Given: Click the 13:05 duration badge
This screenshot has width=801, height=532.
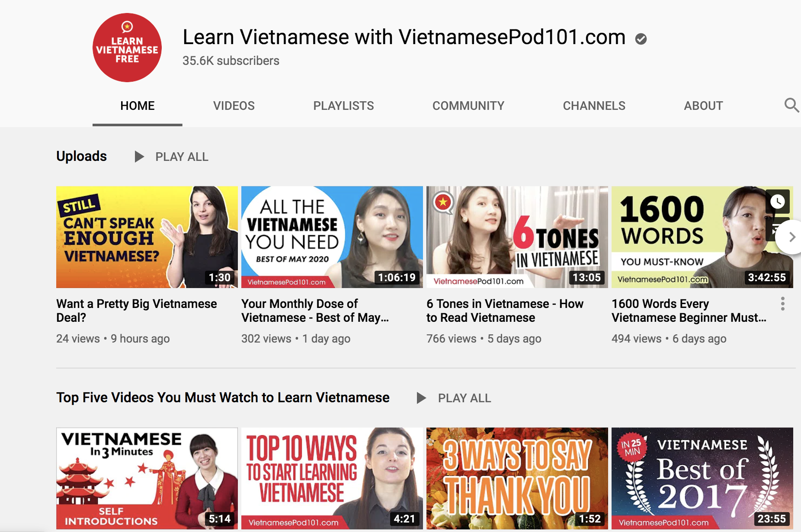Looking at the screenshot, I should pyautogui.click(x=586, y=278).
